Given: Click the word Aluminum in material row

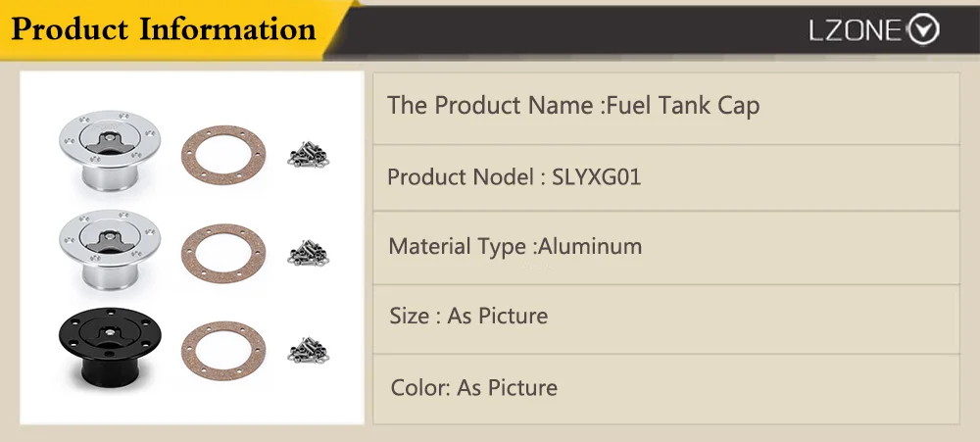Looking at the screenshot, I should [x=591, y=246].
